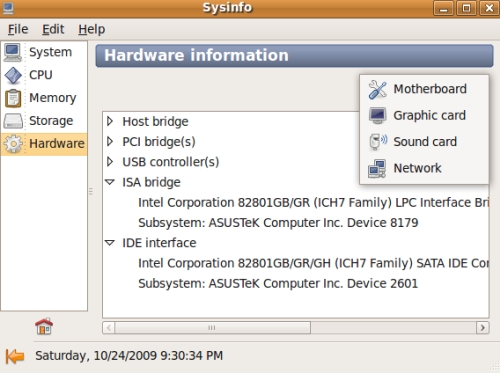Open the CPU section icon

13,75
